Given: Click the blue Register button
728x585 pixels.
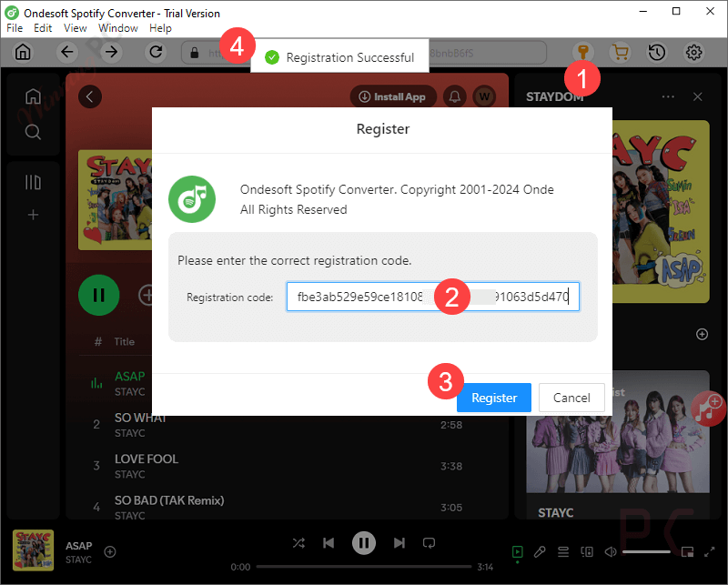Looking at the screenshot, I should (x=494, y=398).
